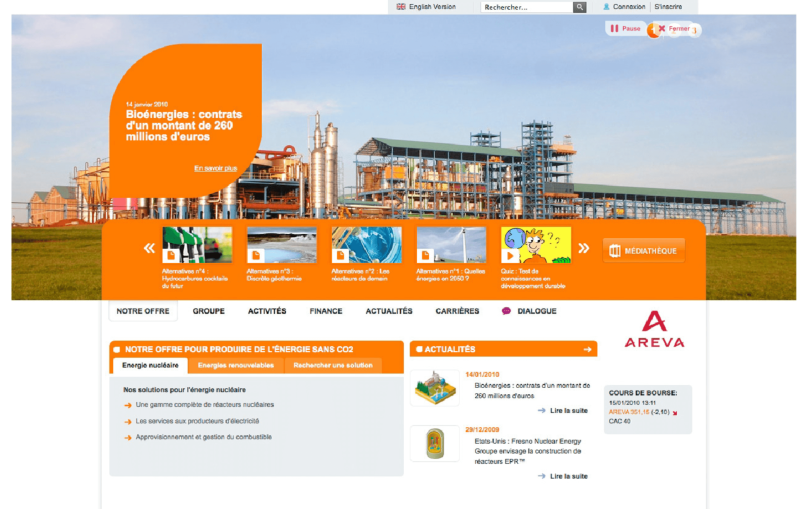Click arrow bullet beside Approvisionnement
The height and width of the screenshot is (509, 806).
pos(128,438)
